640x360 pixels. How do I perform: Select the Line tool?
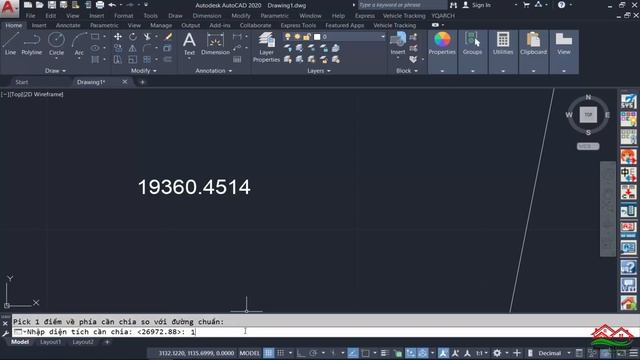click(10, 44)
